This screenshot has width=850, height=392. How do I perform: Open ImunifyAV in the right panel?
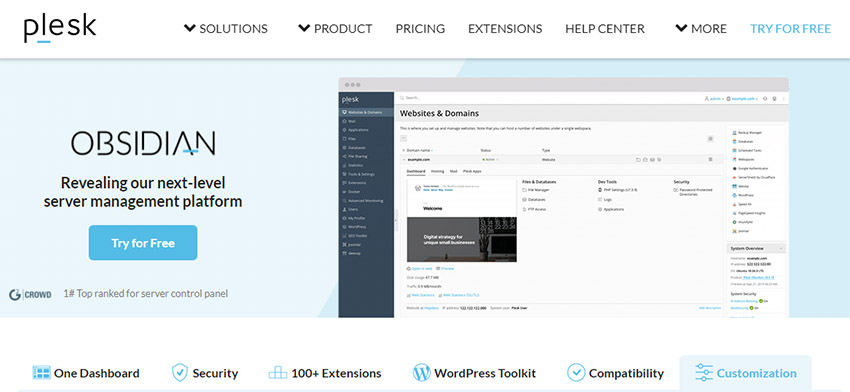pos(744,222)
